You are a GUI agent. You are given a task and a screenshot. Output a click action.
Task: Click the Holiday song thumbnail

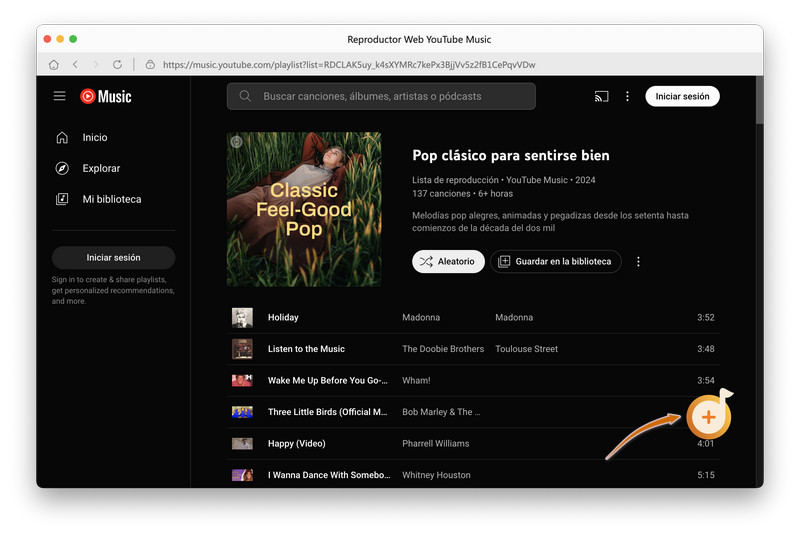(242, 317)
